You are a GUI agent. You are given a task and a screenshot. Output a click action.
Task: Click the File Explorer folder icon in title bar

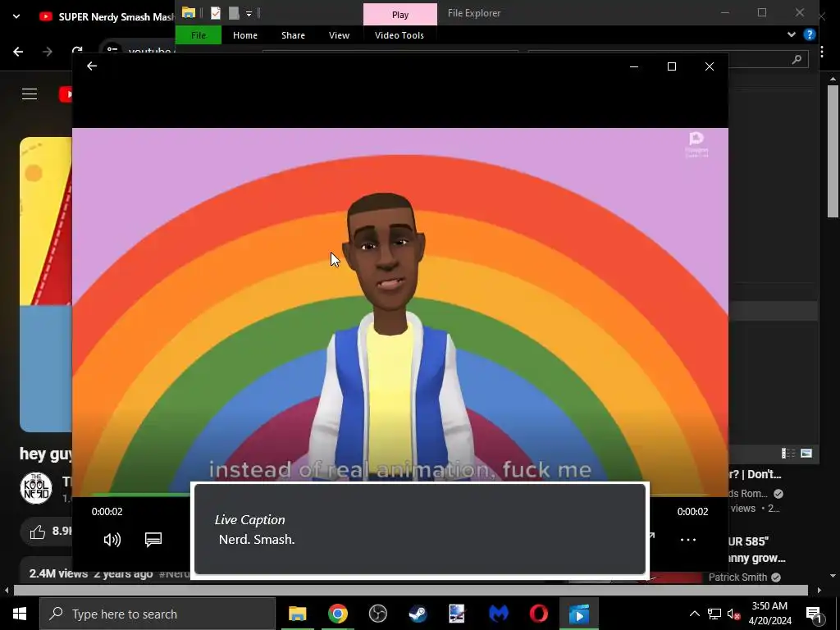pyautogui.click(x=188, y=13)
